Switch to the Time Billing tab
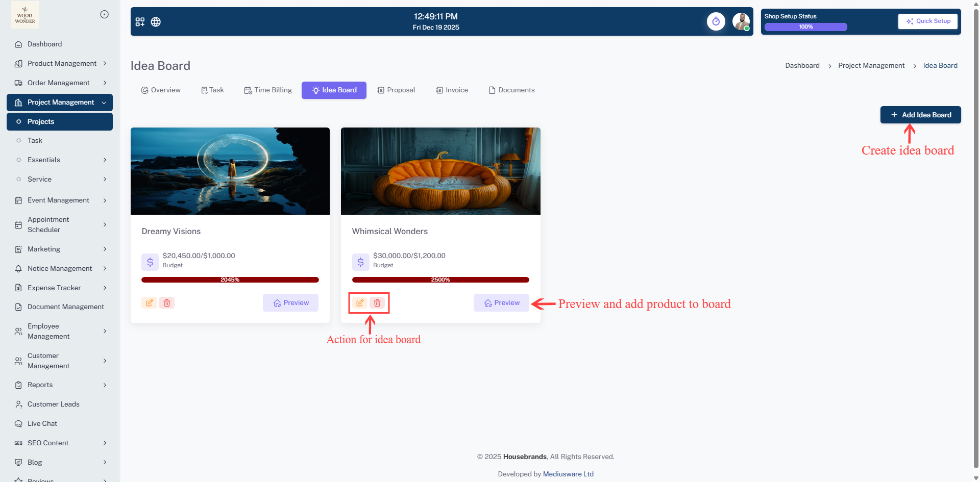Image resolution: width=980 pixels, height=482 pixels. pos(268,90)
